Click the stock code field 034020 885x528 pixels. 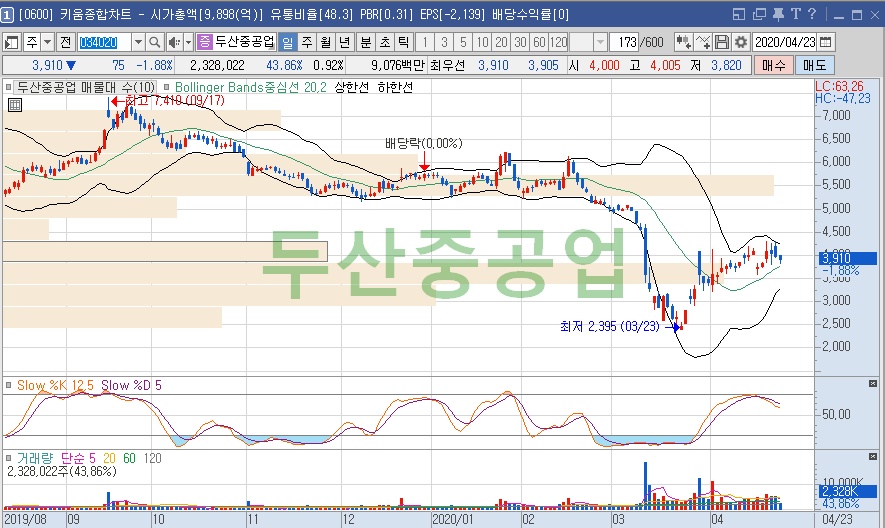[104, 42]
